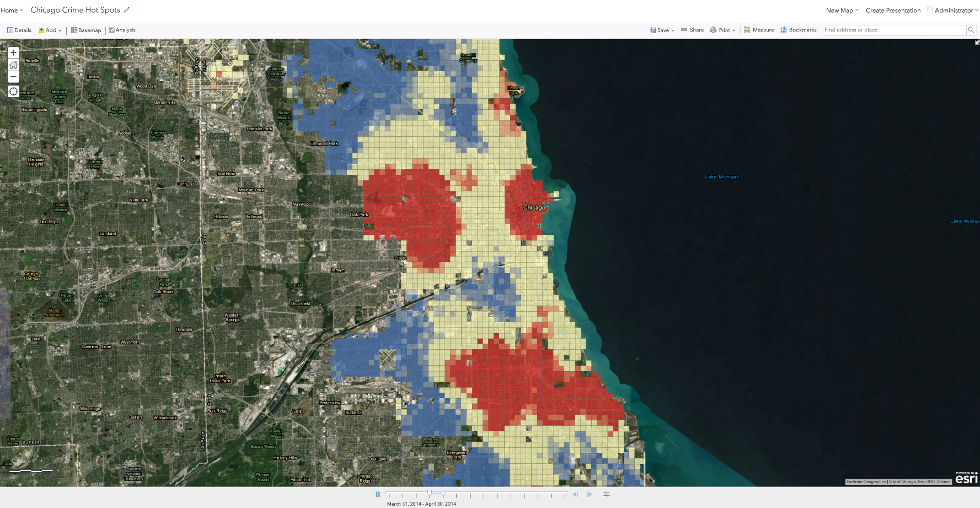
Task: Click the search magnifier icon
Action: click(x=971, y=30)
